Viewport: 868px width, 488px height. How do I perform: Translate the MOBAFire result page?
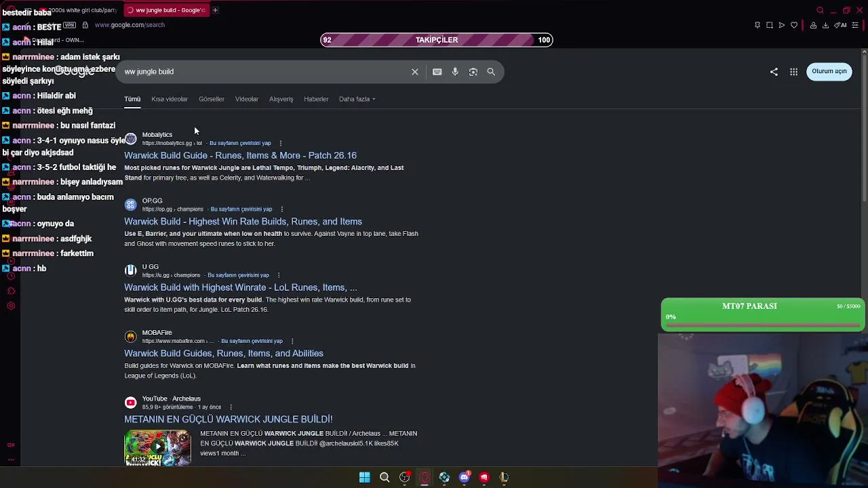[x=252, y=341]
